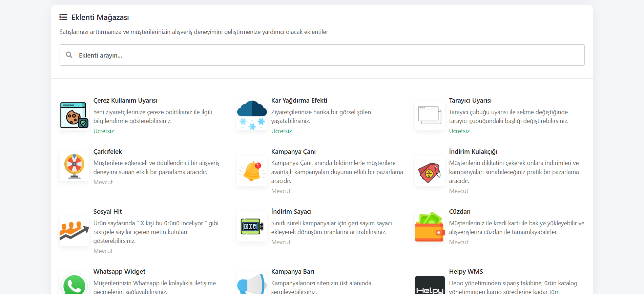Click the orange Cüzdan wallet icon
This screenshot has width=644, height=294.
(x=430, y=227)
